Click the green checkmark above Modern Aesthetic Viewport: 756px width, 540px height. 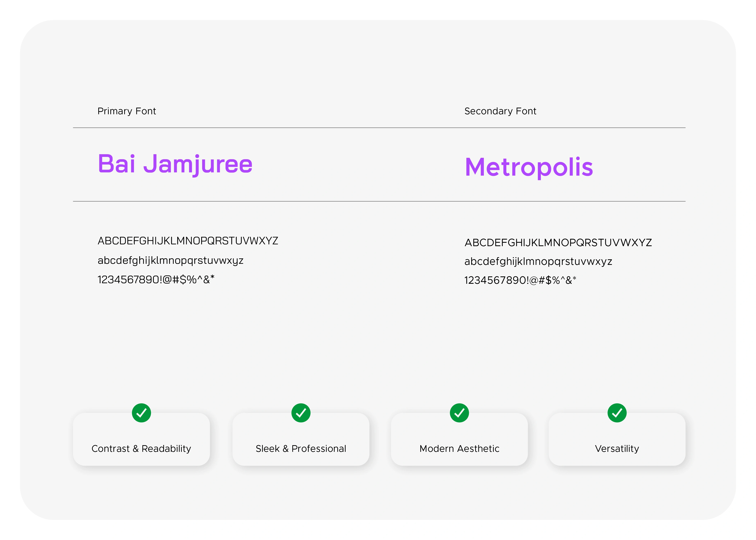[x=459, y=413]
